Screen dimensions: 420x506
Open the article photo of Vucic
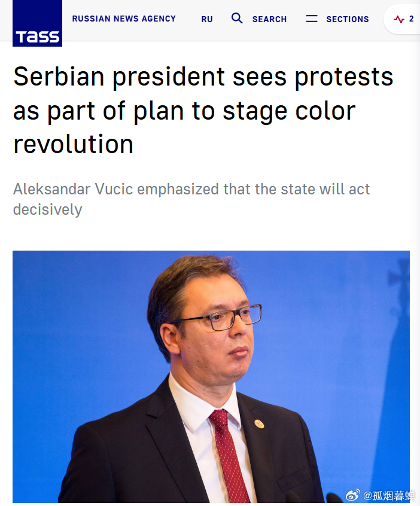(x=211, y=377)
